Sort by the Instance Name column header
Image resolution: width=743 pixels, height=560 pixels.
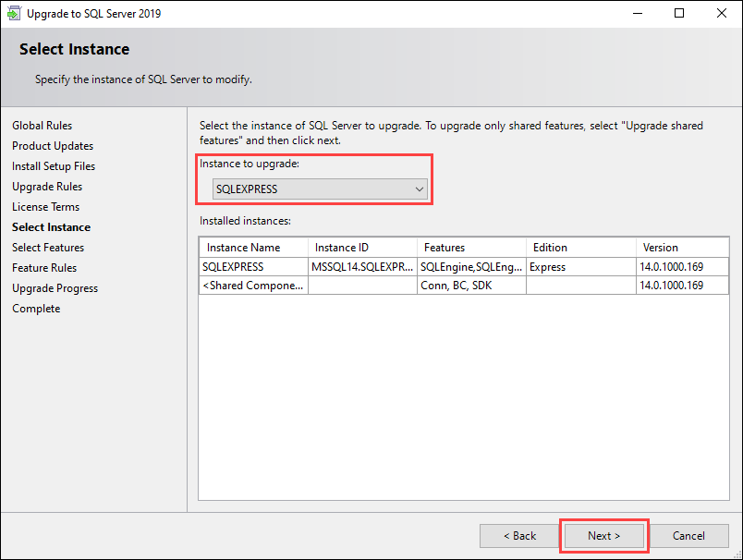coord(244,248)
